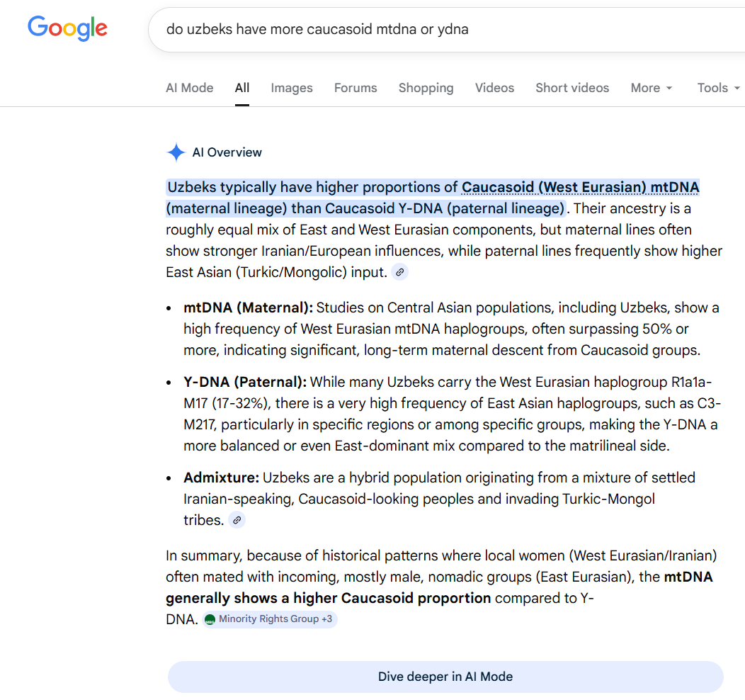Viewport: 745px width, 700px height.
Task: Click 'generally shows a higher Caucasoid proportion' text
Action: click(329, 598)
